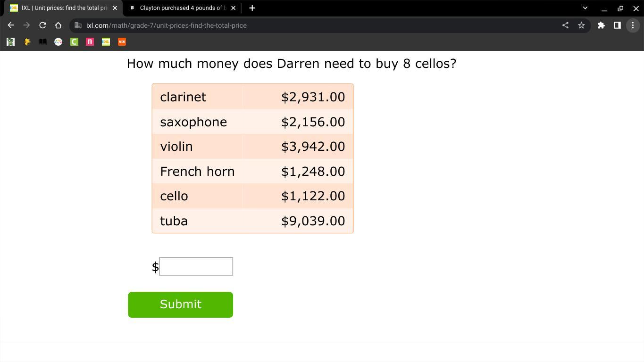Click the IXL bookmark icon
The image size is (644, 362).
pyautogui.click(x=106, y=42)
